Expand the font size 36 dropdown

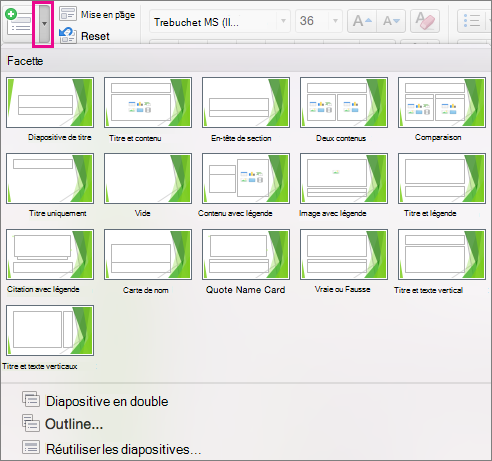335,21
